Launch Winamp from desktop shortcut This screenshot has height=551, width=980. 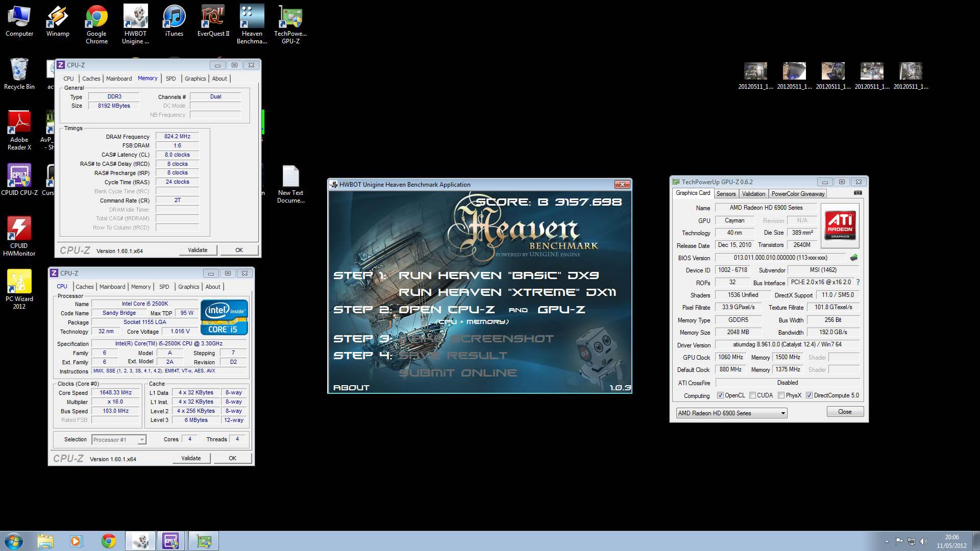pyautogui.click(x=58, y=21)
